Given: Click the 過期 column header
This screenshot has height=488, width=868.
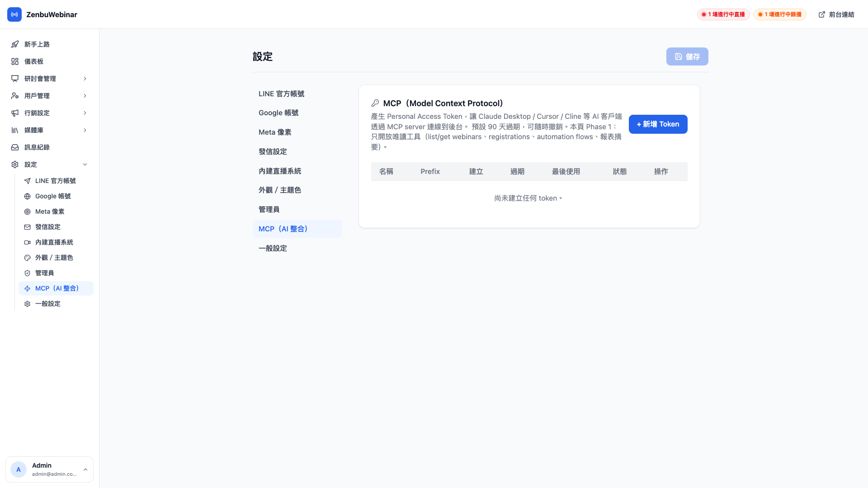Looking at the screenshot, I should click(517, 171).
